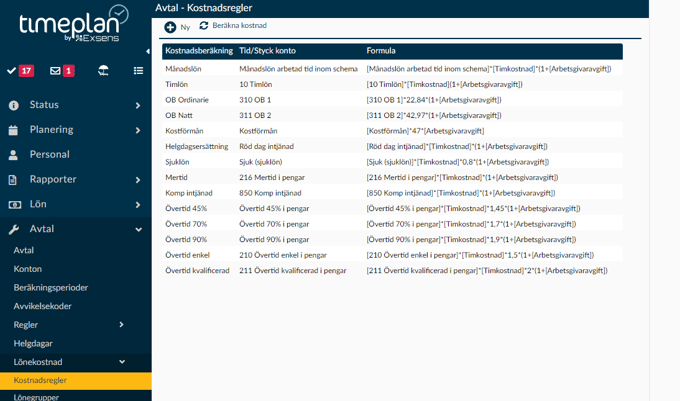Click the beach umbrella vacation icon
This screenshot has height=401, width=680.
[103, 71]
